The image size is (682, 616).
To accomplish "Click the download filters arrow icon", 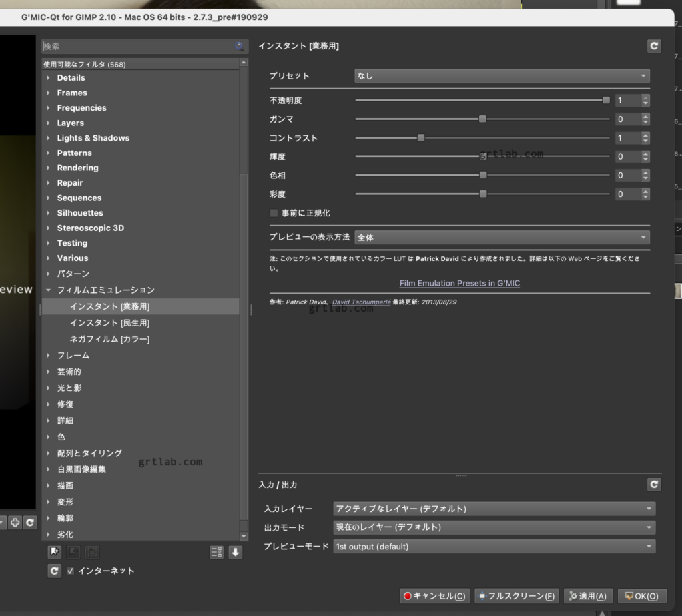I will (235, 552).
